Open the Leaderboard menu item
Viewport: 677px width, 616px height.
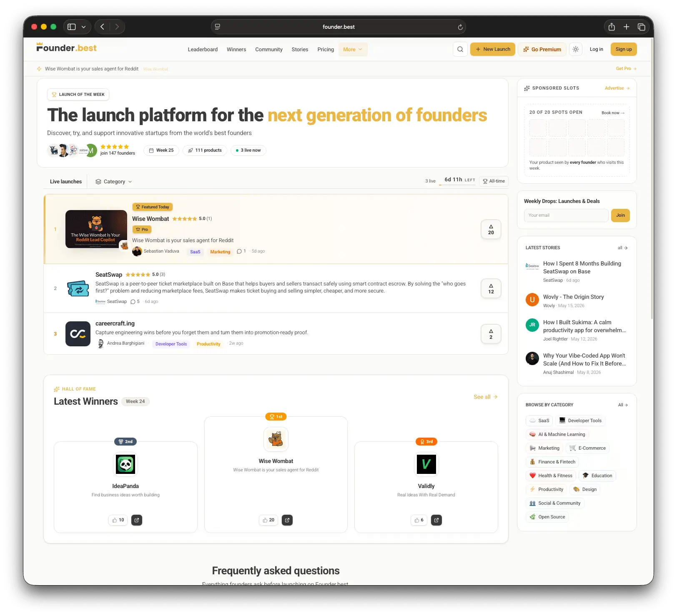[203, 49]
